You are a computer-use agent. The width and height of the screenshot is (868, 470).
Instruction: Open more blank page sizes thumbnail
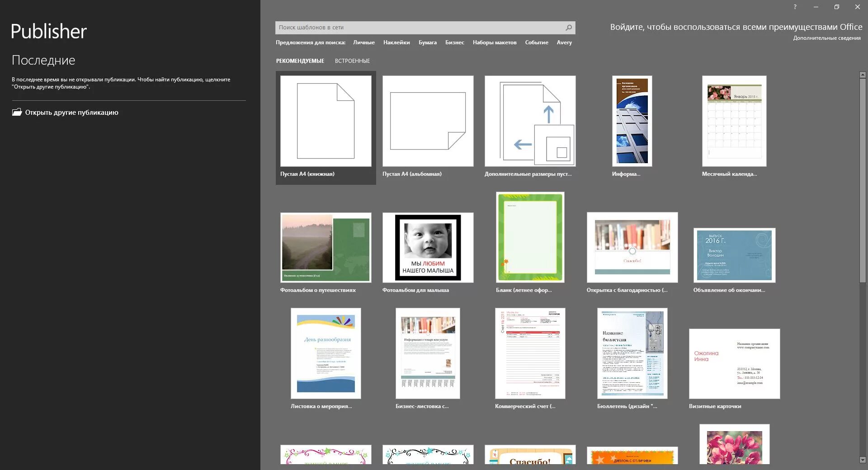coord(530,121)
